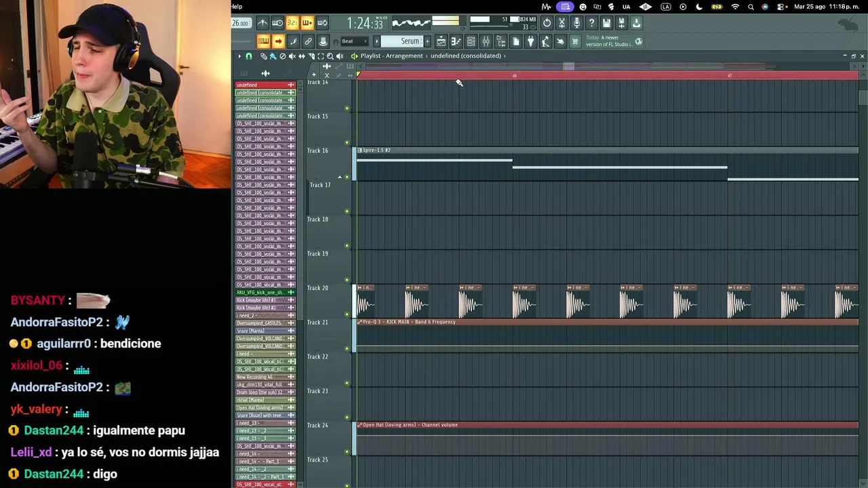The image size is (868, 488).
Task: Open the Beat snap dropdown
Action: pos(354,41)
